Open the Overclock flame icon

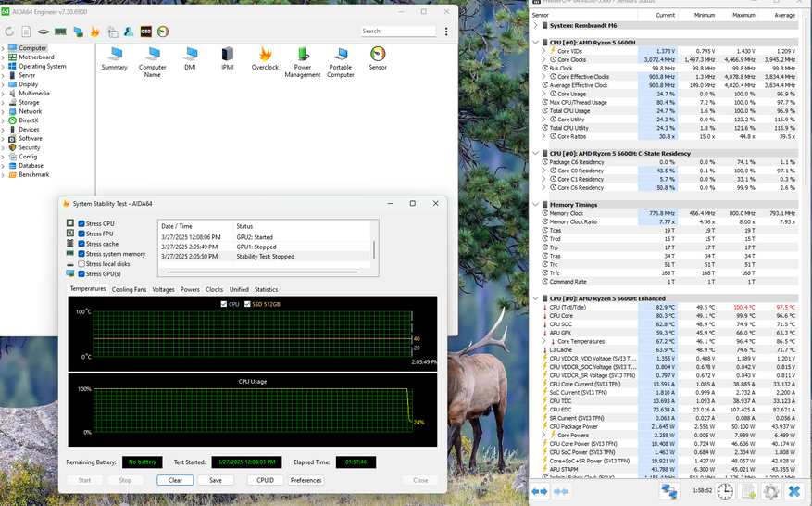pos(265,58)
